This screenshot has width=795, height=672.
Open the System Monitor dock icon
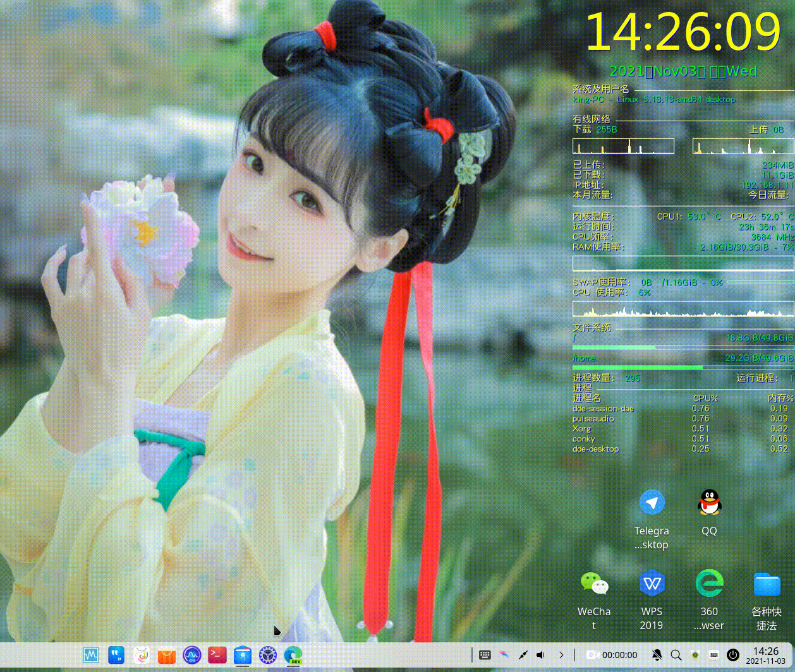tap(91, 655)
